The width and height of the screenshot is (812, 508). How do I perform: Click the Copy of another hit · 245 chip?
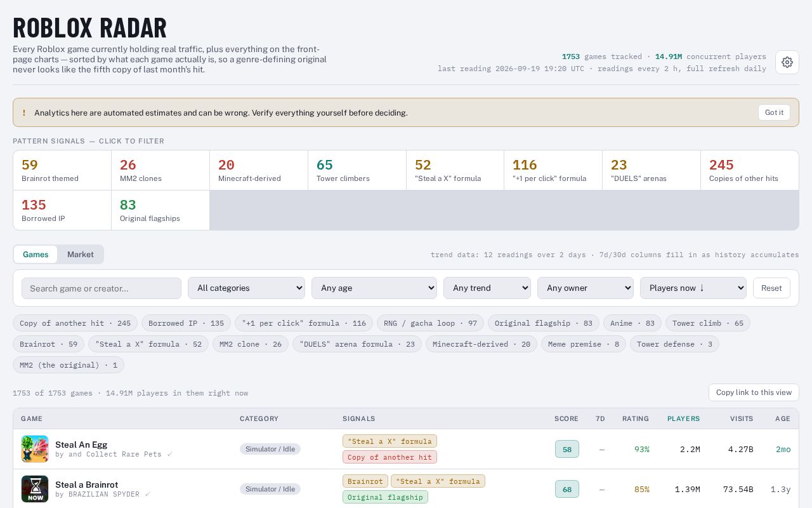pos(75,323)
